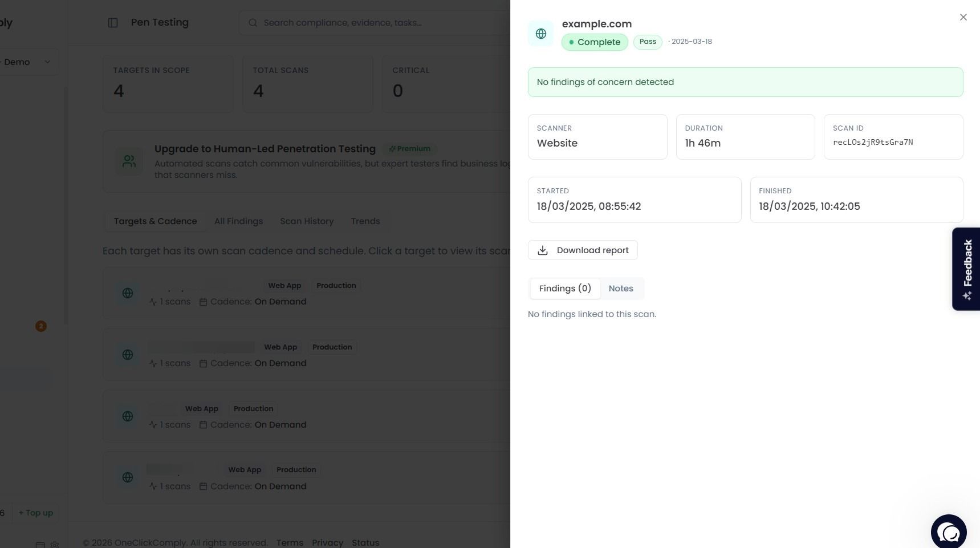Switch to the All Findings tab
Image resolution: width=980 pixels, height=548 pixels.
[x=238, y=221]
